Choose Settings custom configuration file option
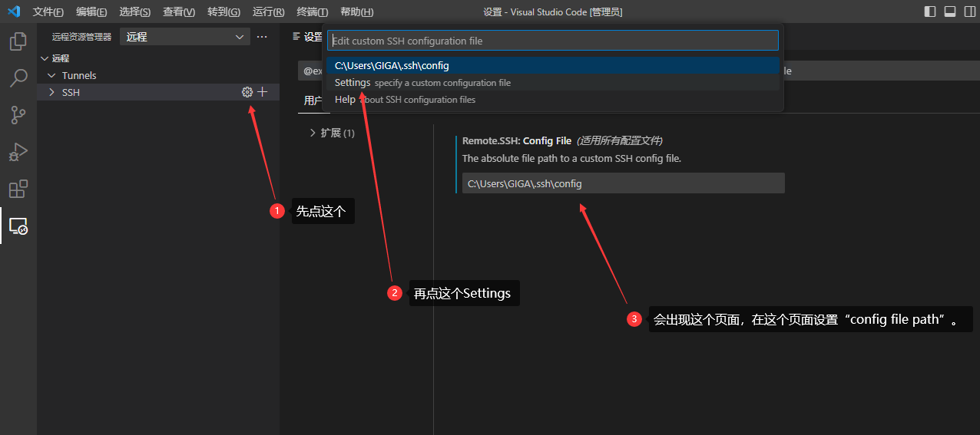The width and height of the screenshot is (980, 435). pos(553,82)
